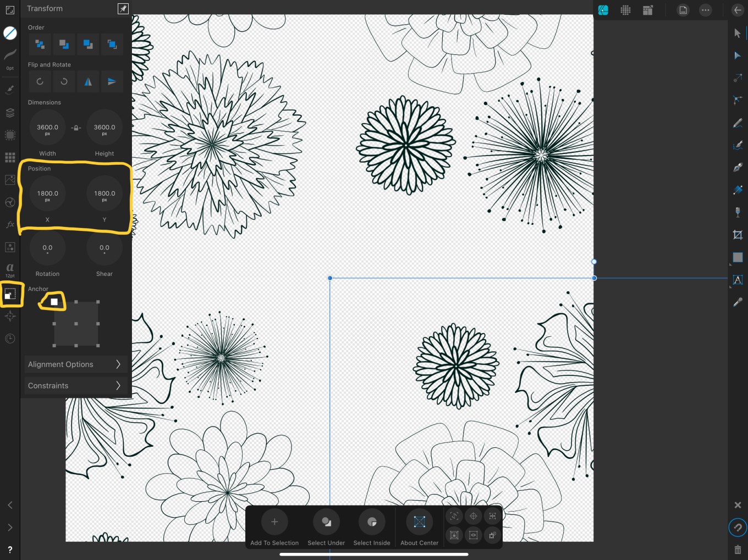
Task: Flip the selection horizontally
Action: pos(88,81)
